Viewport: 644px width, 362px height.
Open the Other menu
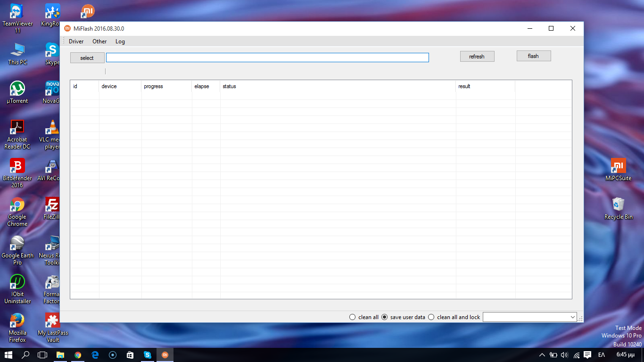[x=99, y=41]
